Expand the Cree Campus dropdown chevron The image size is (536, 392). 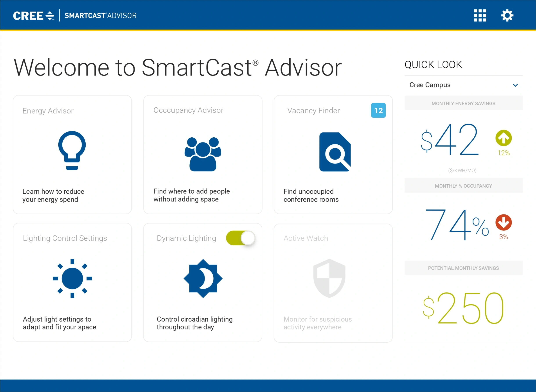point(515,85)
